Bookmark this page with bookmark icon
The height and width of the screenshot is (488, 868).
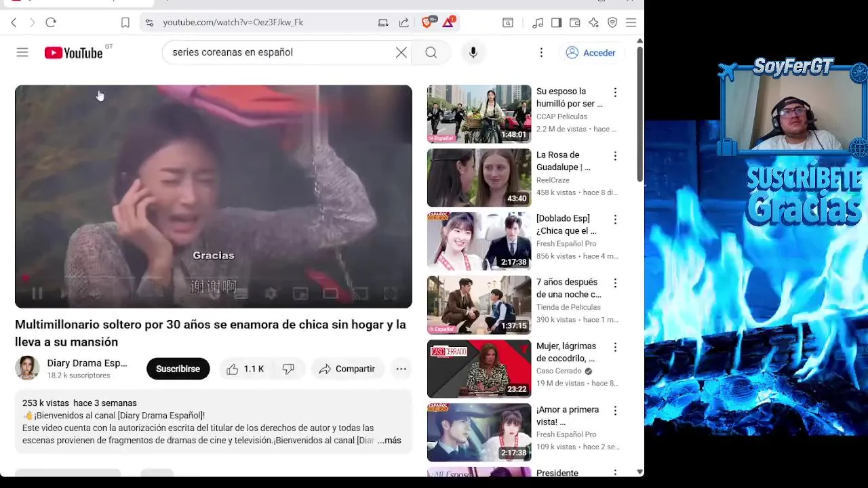point(125,22)
